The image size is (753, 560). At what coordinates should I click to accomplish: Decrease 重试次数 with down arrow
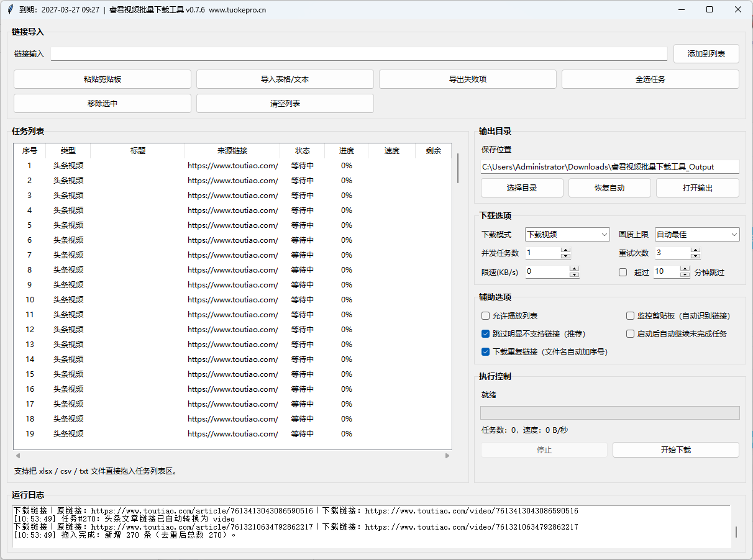[695, 256]
